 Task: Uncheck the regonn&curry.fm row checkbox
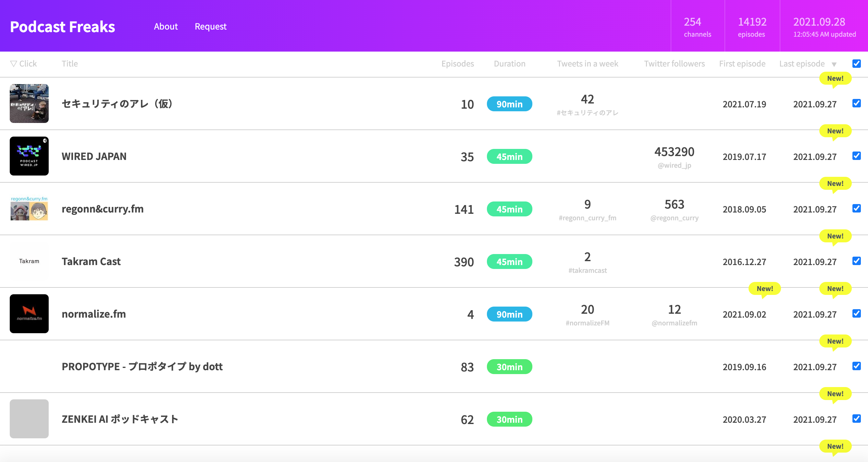[x=857, y=208]
